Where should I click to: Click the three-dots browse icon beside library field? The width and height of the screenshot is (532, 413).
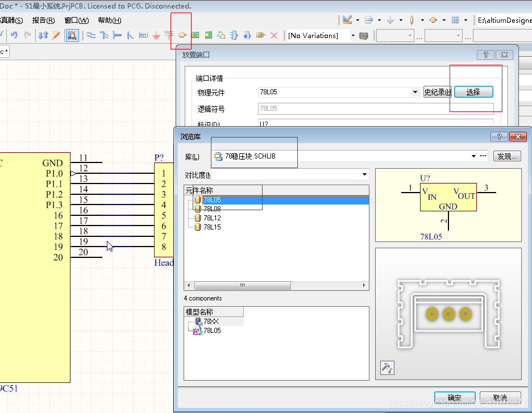click(x=483, y=156)
